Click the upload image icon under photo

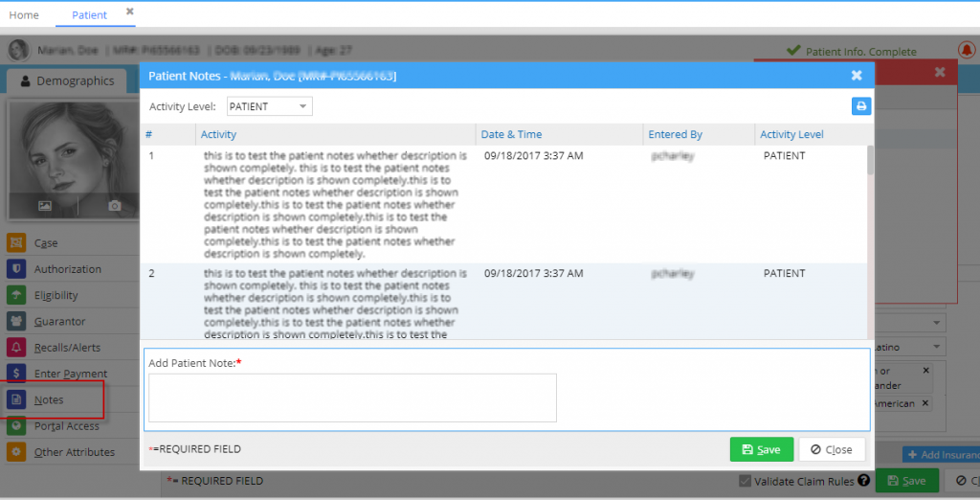44,205
